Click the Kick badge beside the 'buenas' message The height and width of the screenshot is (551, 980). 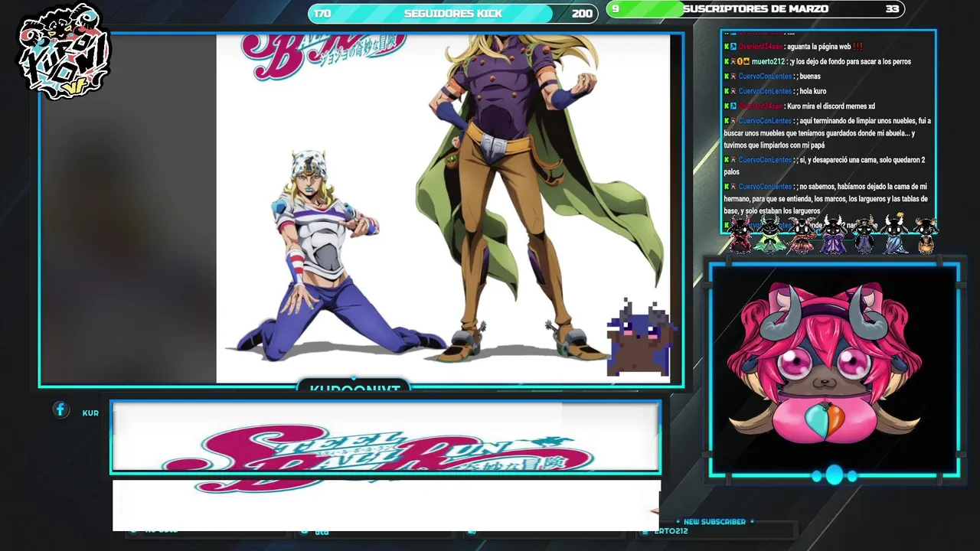727,77
